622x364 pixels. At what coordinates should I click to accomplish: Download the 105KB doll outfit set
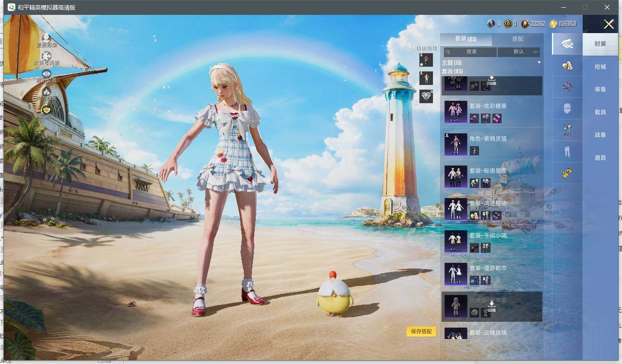[491, 307]
